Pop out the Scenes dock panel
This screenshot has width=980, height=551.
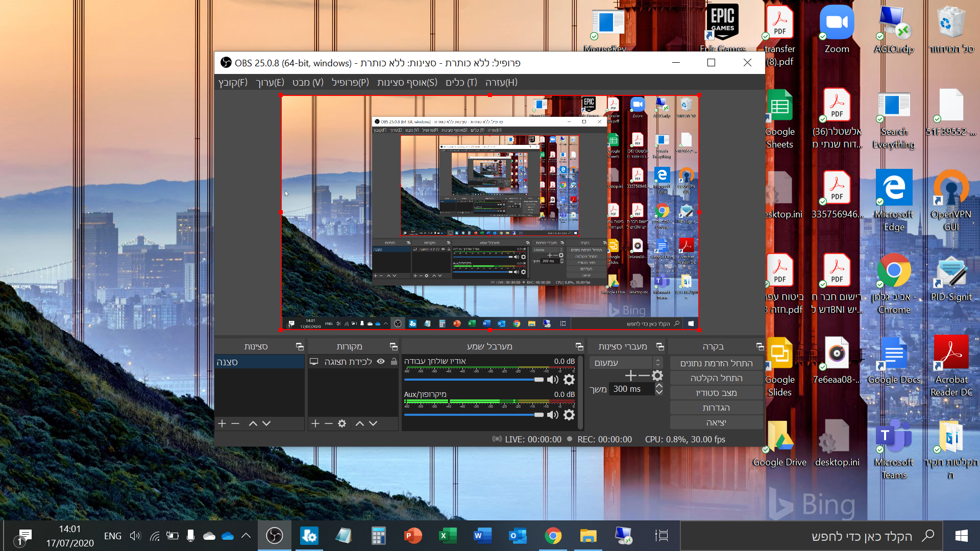click(300, 346)
